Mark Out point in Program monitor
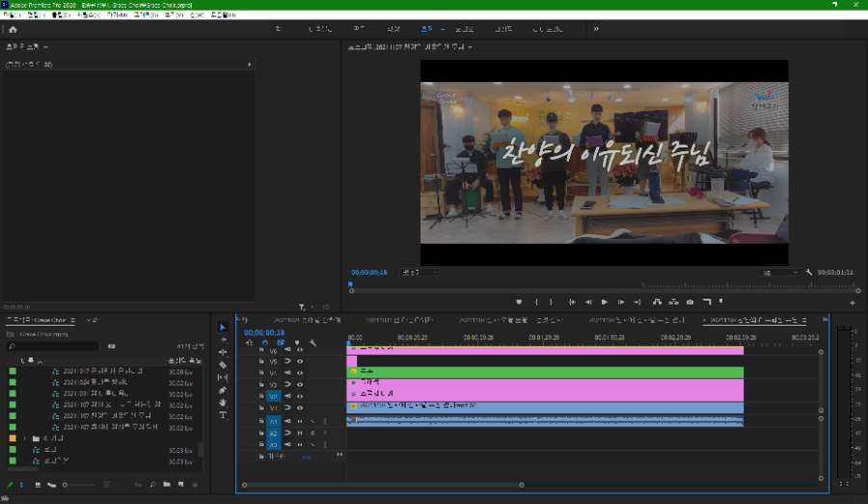This screenshot has height=504, width=868. (551, 302)
